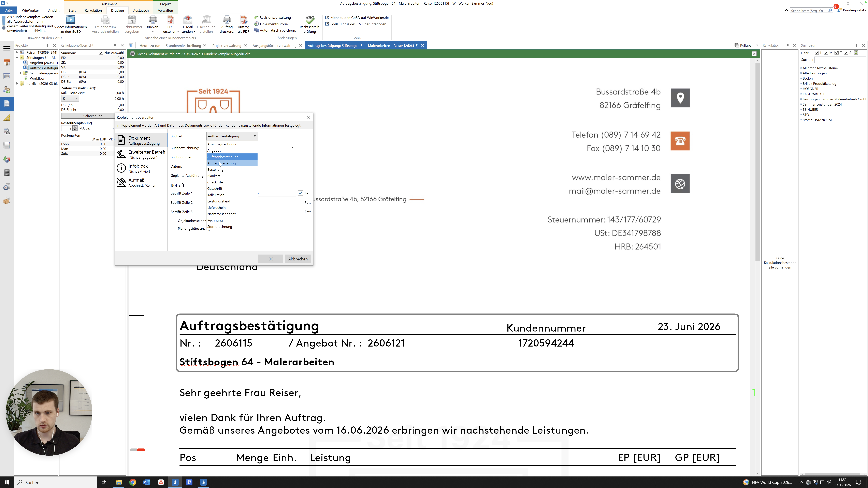Click the Windows Start button
The height and width of the screenshot is (488, 868).
[x=7, y=482]
